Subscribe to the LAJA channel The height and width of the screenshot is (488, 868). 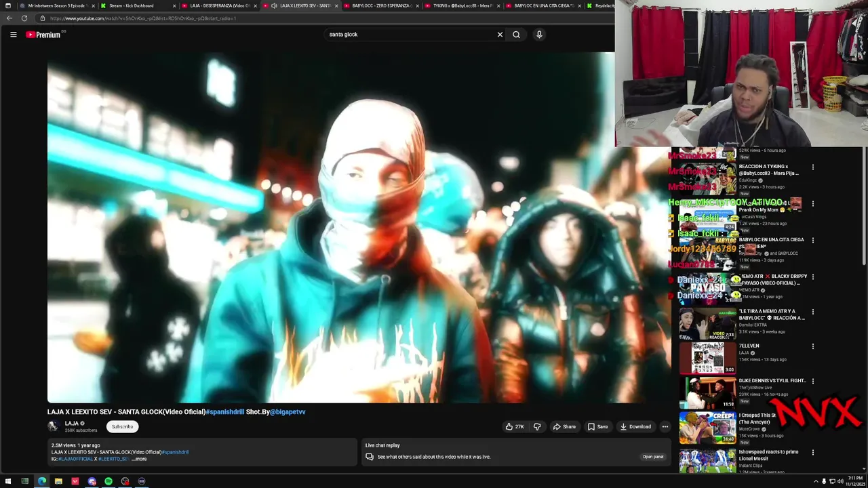pyautogui.click(x=122, y=426)
